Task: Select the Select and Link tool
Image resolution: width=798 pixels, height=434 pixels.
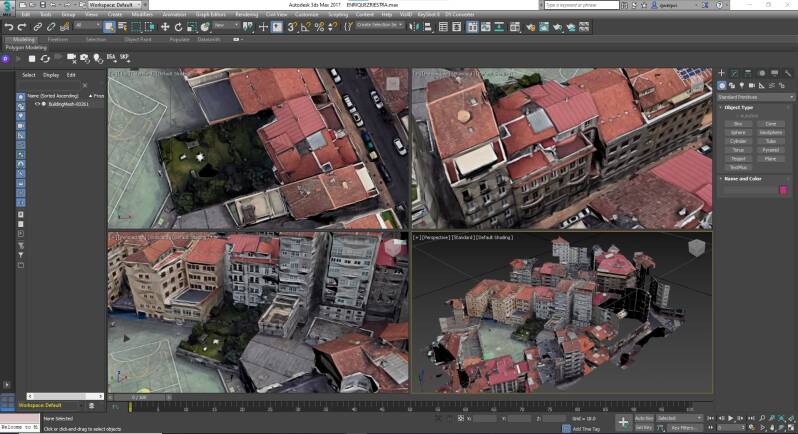Action: pos(37,26)
